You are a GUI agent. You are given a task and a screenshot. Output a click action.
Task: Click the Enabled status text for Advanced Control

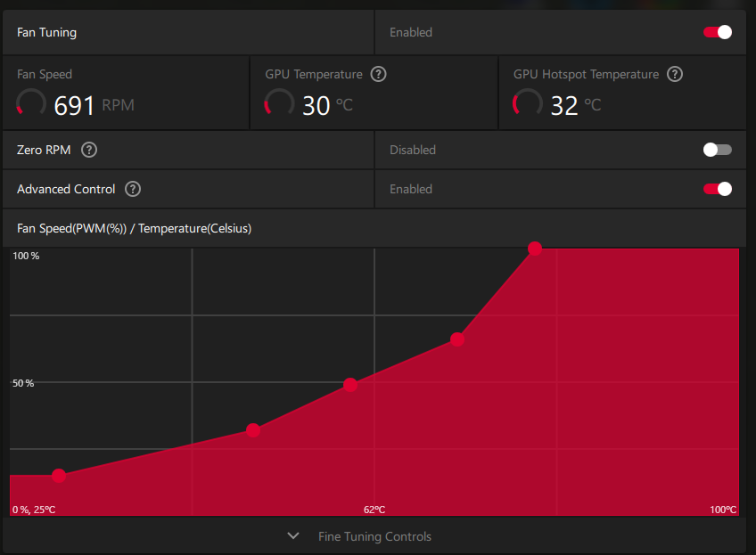coord(411,189)
